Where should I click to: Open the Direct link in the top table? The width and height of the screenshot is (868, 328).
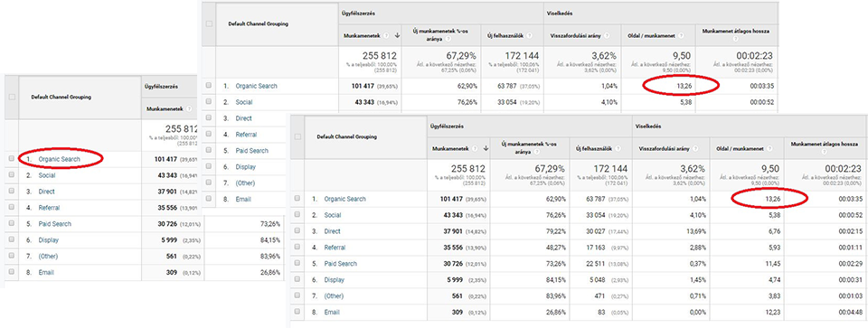243,118
